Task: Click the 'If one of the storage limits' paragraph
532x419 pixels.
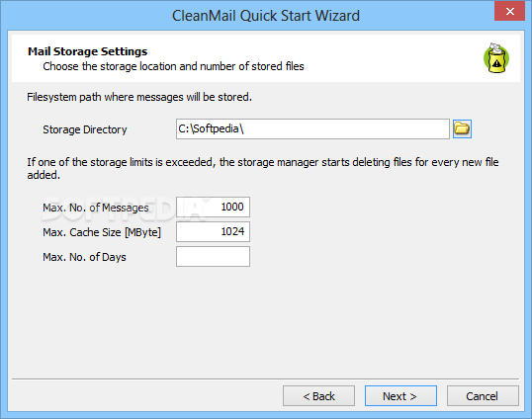Action: [263, 168]
